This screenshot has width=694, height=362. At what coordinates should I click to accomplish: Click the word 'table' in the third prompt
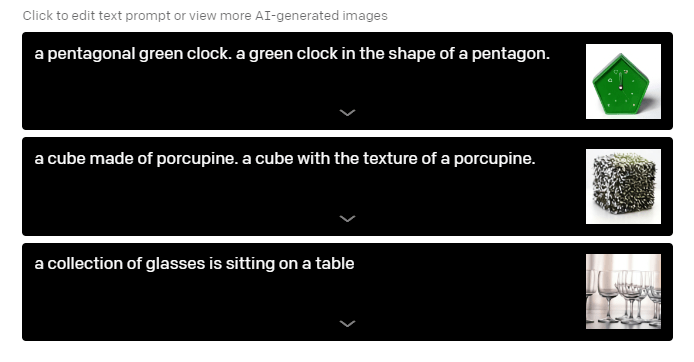click(335, 264)
